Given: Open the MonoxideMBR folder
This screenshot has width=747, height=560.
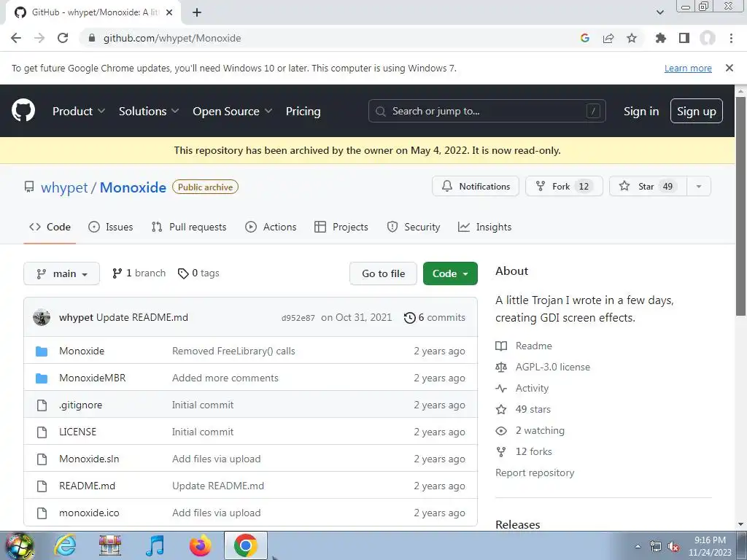Looking at the screenshot, I should pos(93,378).
